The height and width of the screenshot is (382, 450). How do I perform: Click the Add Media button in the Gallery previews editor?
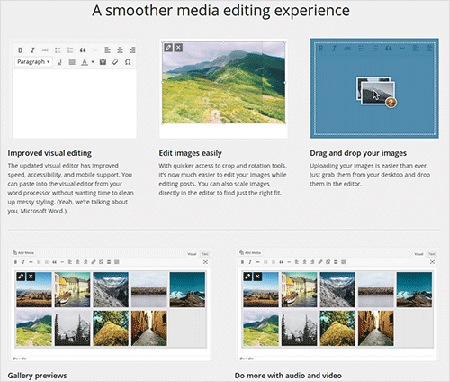pos(24,253)
